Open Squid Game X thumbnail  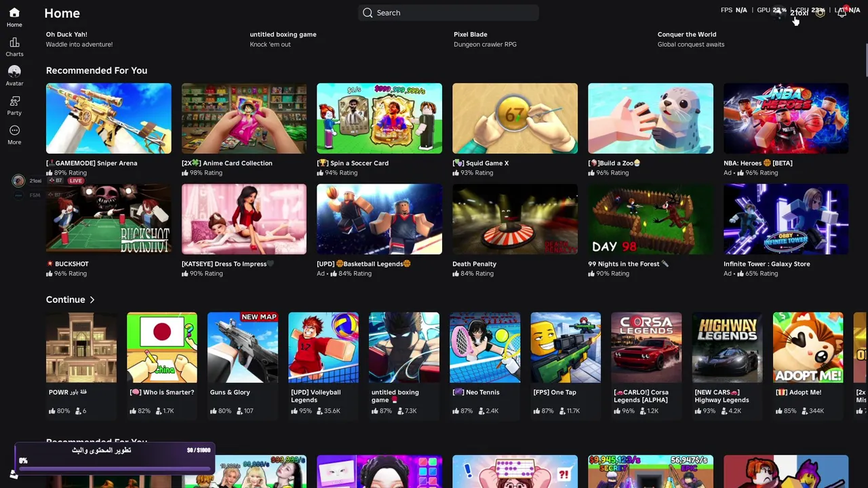515,119
